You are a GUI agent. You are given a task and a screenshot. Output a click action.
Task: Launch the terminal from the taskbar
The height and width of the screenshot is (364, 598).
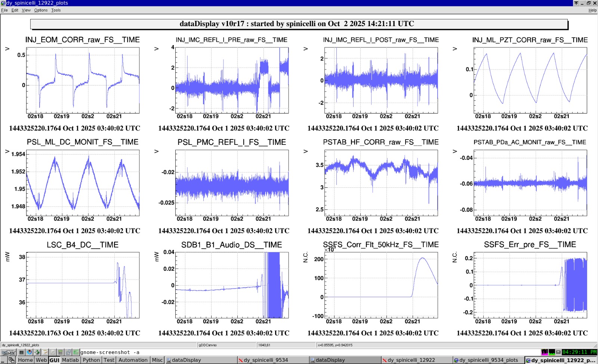[22, 352]
